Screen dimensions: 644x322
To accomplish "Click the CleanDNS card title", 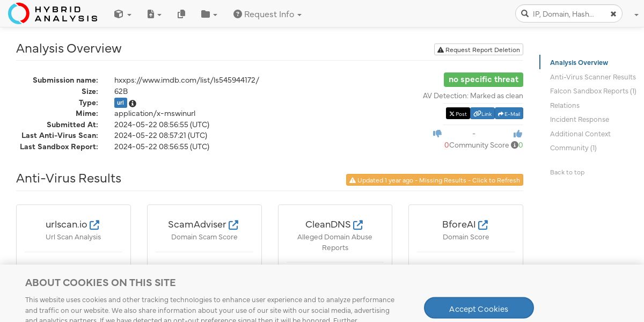I will [328, 224].
